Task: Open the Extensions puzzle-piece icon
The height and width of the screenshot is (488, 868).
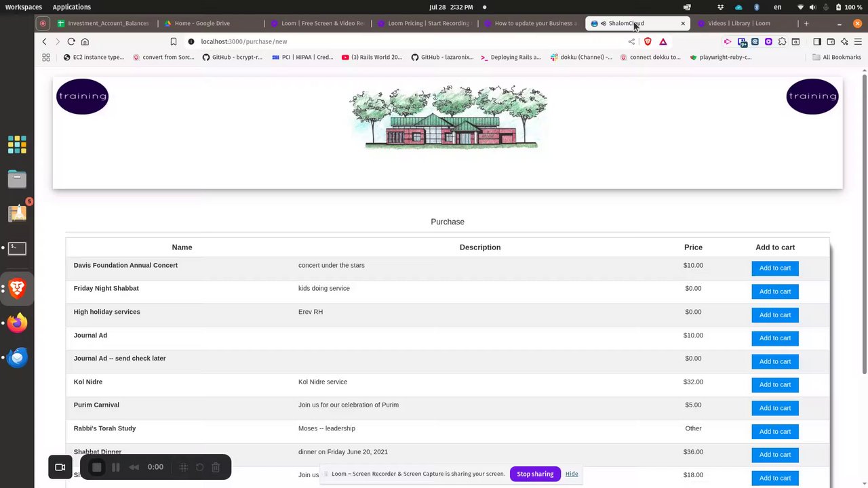Action: pos(782,41)
